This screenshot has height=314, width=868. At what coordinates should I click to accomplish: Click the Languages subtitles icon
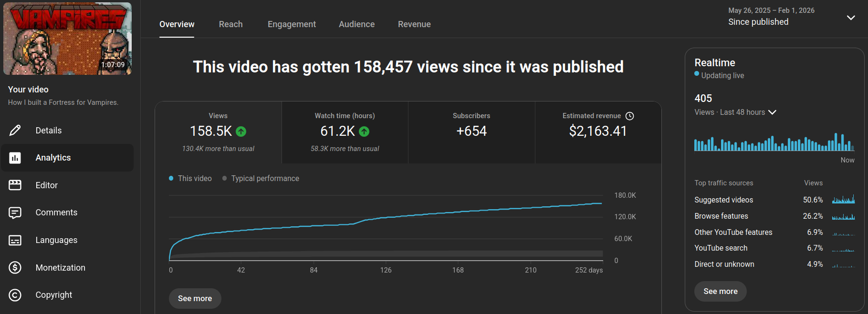click(15, 240)
